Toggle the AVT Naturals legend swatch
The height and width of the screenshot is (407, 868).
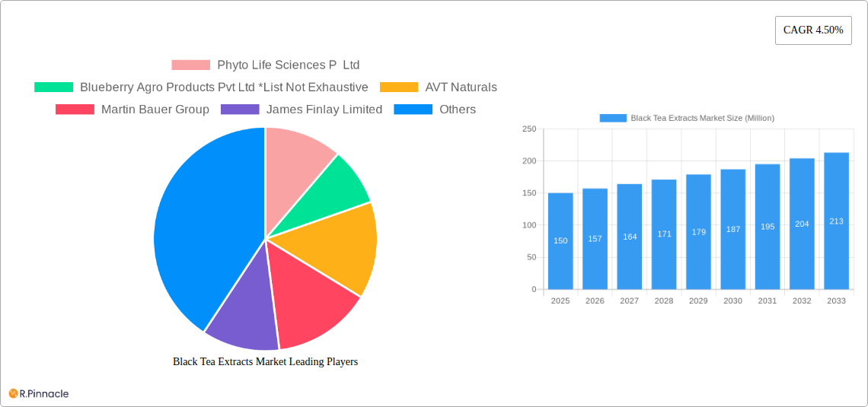pos(398,87)
